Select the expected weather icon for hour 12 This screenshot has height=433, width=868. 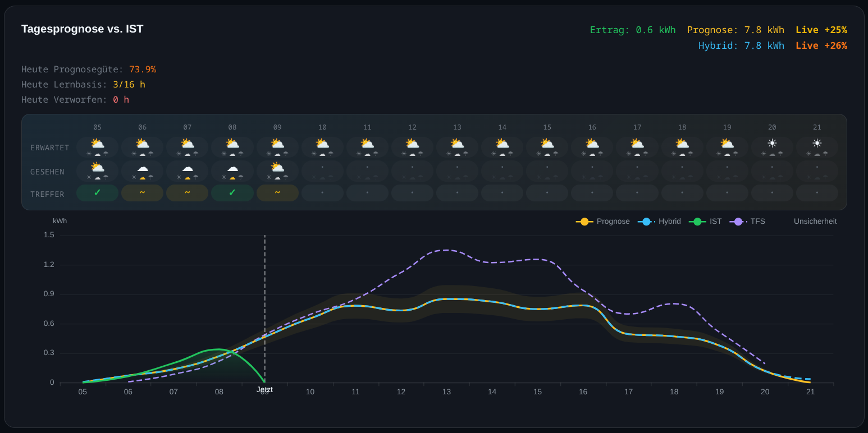[x=412, y=144]
